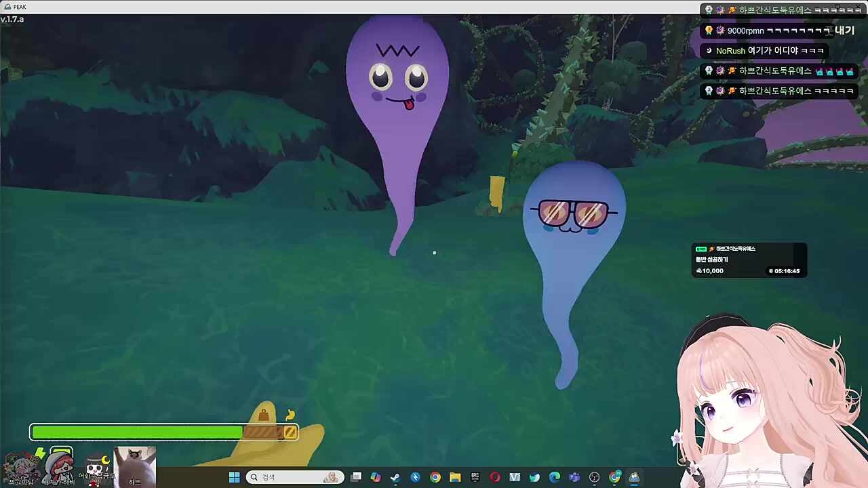Image resolution: width=868 pixels, height=488 pixels.
Task: Click the v.1.7.a version label
Action: (x=12, y=19)
